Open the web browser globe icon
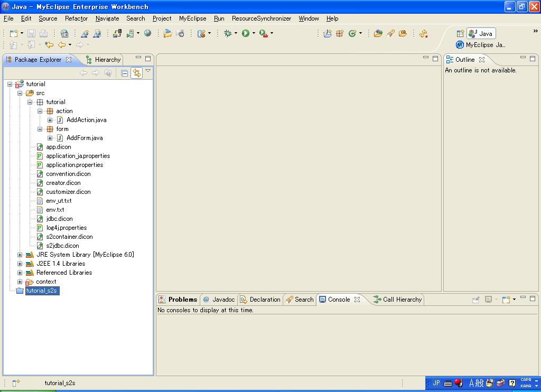541x392 pixels. click(x=147, y=33)
